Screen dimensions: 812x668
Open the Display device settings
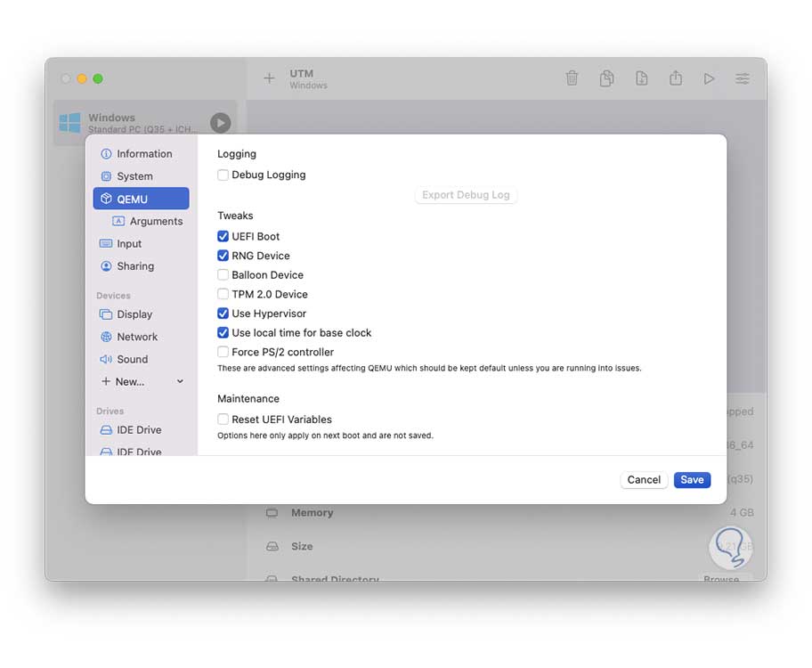click(x=141, y=314)
